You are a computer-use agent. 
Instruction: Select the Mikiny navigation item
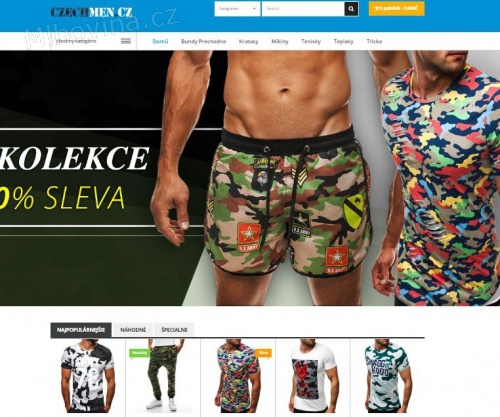click(x=280, y=41)
